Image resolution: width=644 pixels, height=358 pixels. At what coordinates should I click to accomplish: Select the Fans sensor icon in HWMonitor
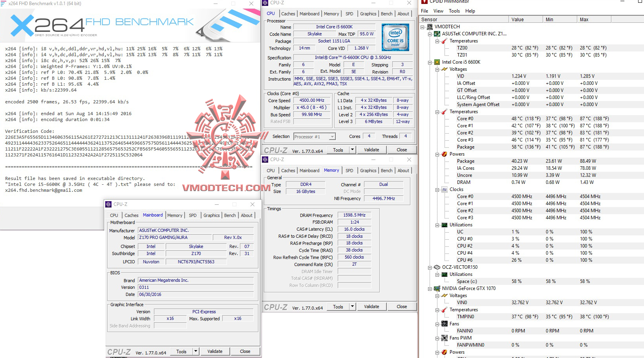click(445, 324)
